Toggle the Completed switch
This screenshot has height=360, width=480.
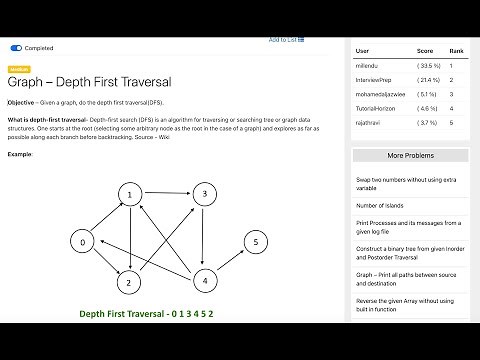(x=16, y=48)
